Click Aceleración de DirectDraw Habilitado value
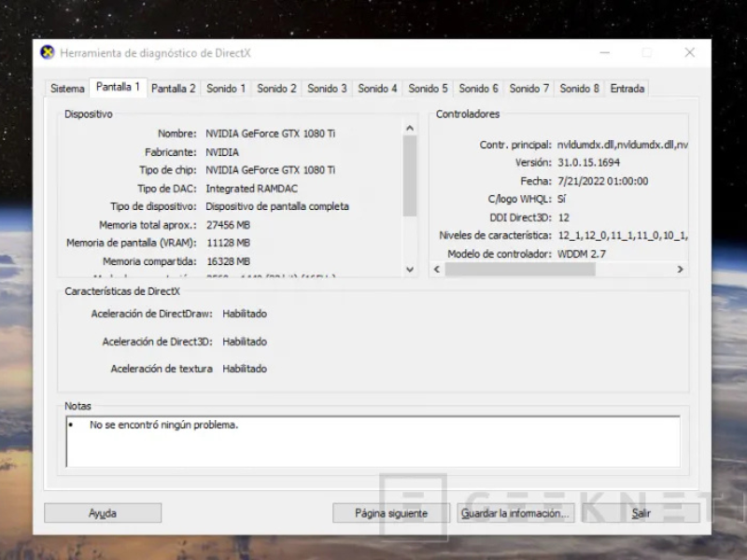The width and height of the screenshot is (747, 560). pos(245,314)
